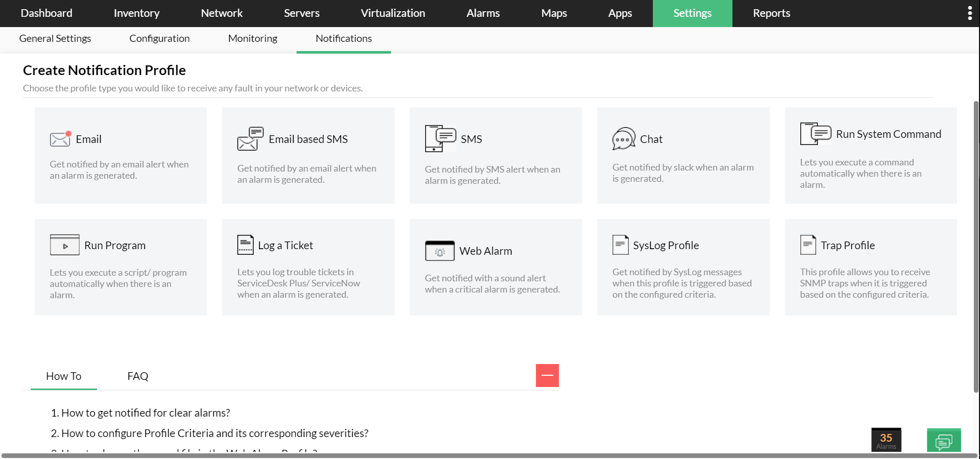Choose the SMS phone icon
This screenshot has height=459, width=980.
click(440, 138)
